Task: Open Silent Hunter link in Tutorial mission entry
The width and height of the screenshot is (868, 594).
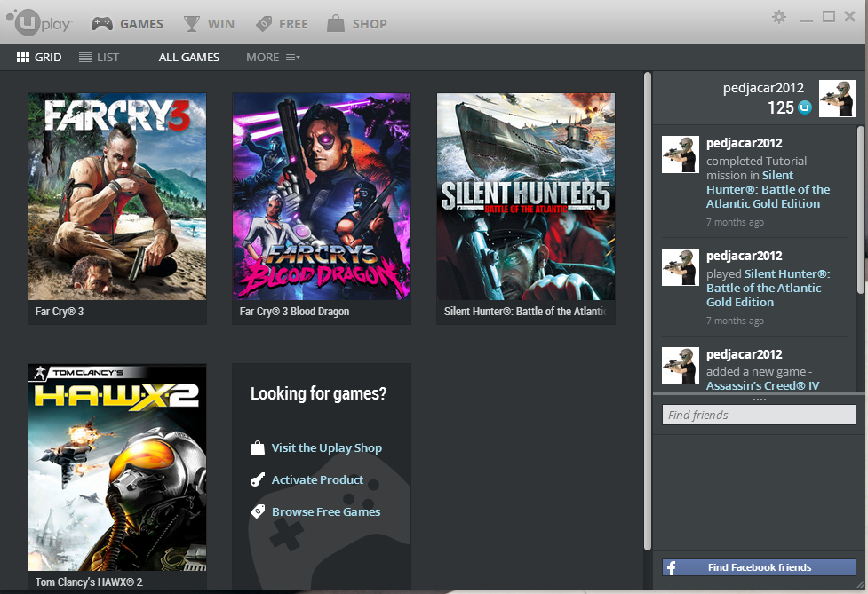Action: tap(768, 190)
